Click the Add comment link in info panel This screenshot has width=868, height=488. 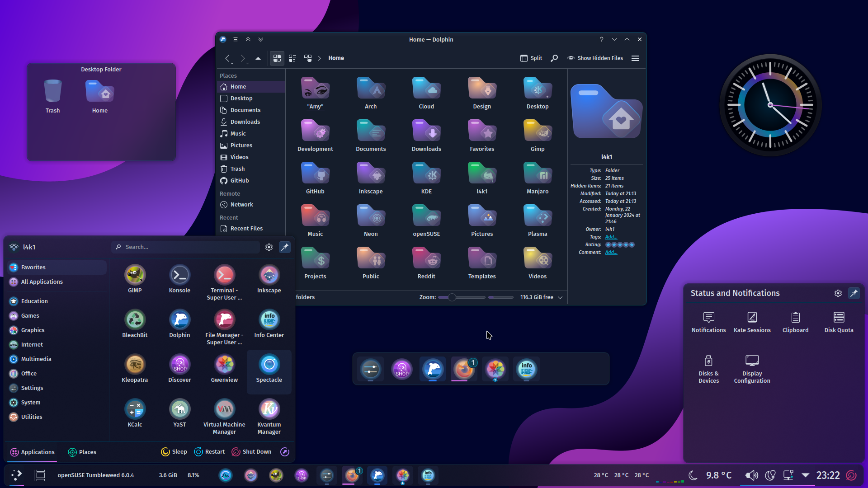[611, 253]
